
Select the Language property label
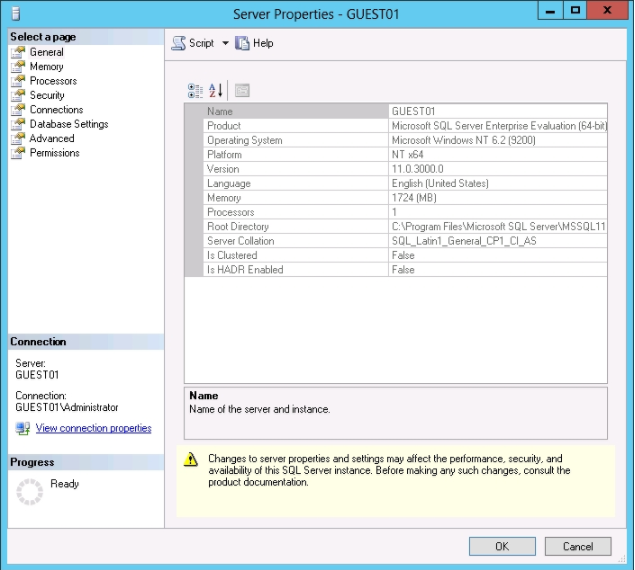[229, 184]
